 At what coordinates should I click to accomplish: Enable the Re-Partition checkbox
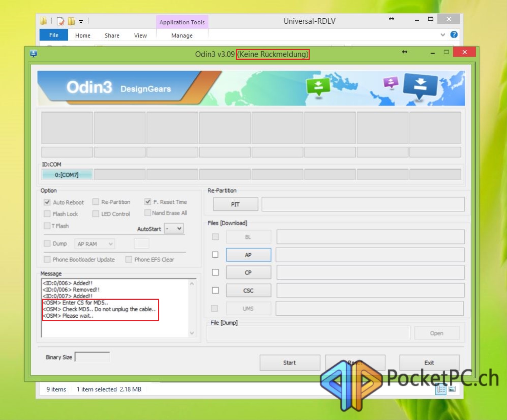(x=96, y=202)
